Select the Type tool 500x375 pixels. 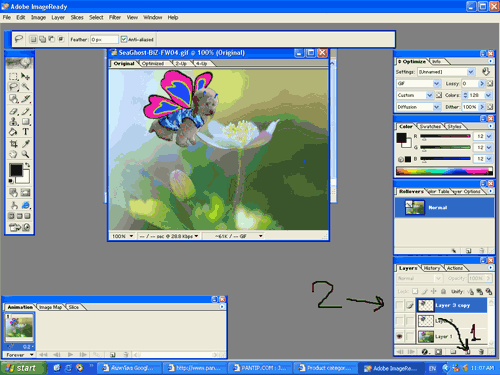coord(26,132)
